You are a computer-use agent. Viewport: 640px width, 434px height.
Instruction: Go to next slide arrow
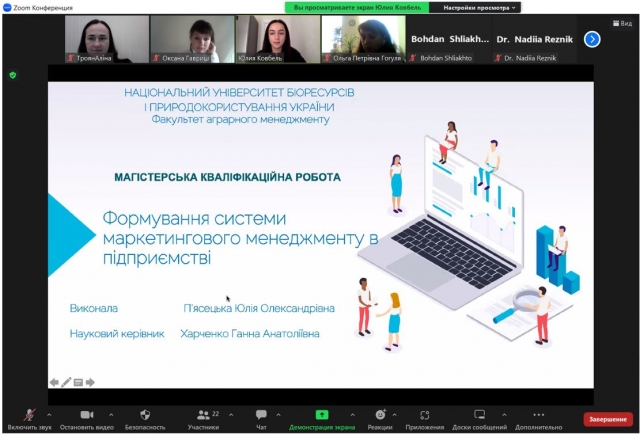tap(90, 383)
